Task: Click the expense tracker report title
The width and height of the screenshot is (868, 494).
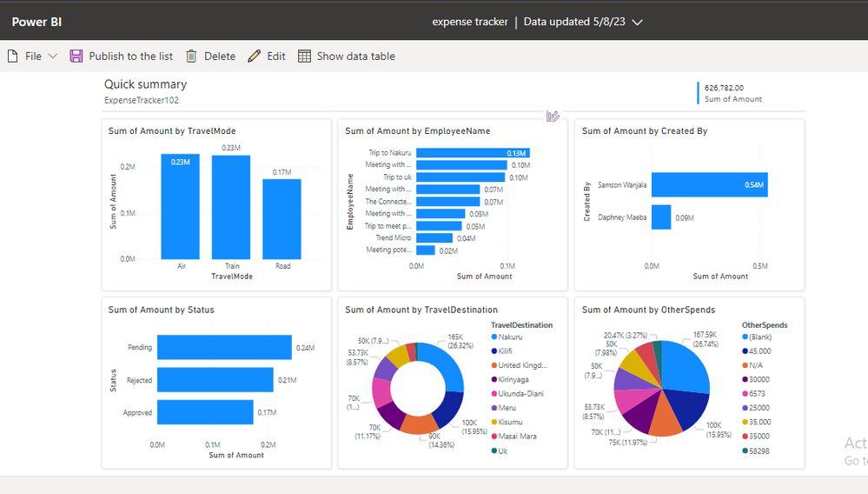Action: pyautogui.click(x=470, y=22)
